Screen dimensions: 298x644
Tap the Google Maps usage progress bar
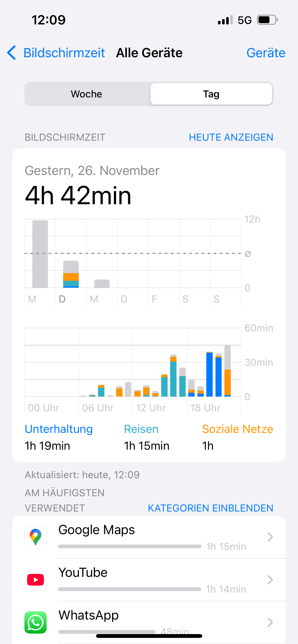click(130, 546)
